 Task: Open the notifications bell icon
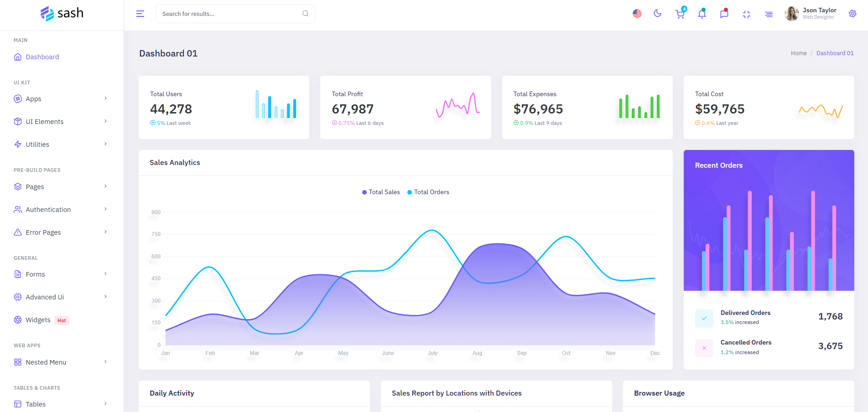click(x=702, y=14)
